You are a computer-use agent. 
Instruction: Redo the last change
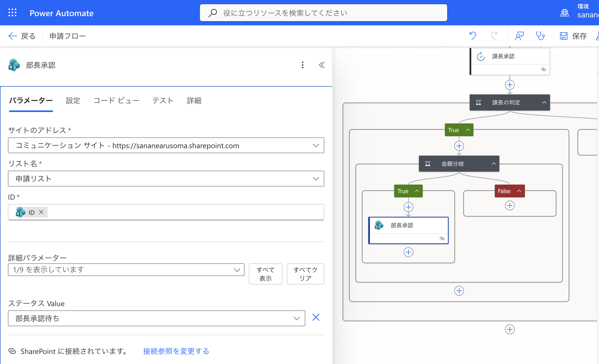tap(494, 36)
